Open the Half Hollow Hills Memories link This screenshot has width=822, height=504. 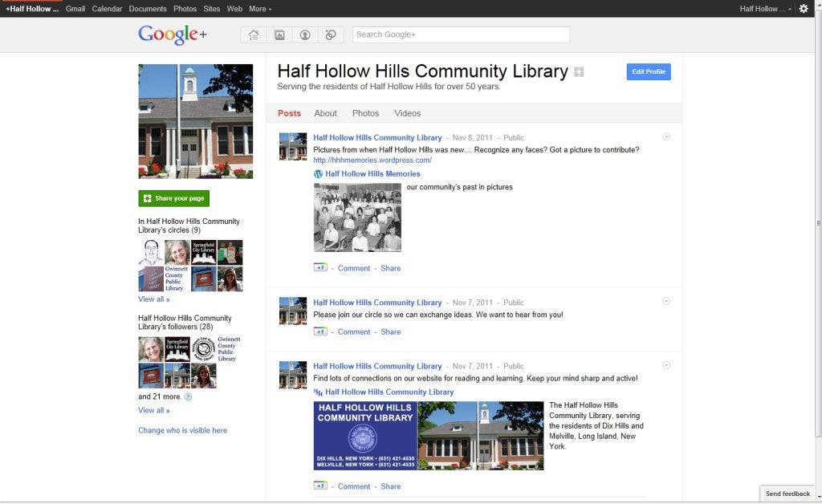(x=372, y=174)
